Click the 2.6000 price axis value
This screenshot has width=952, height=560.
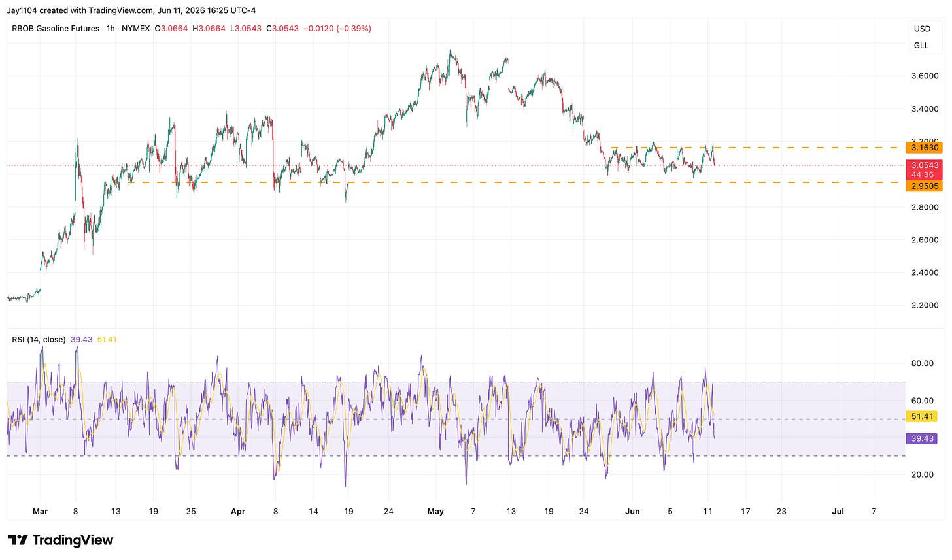pyautogui.click(x=926, y=240)
